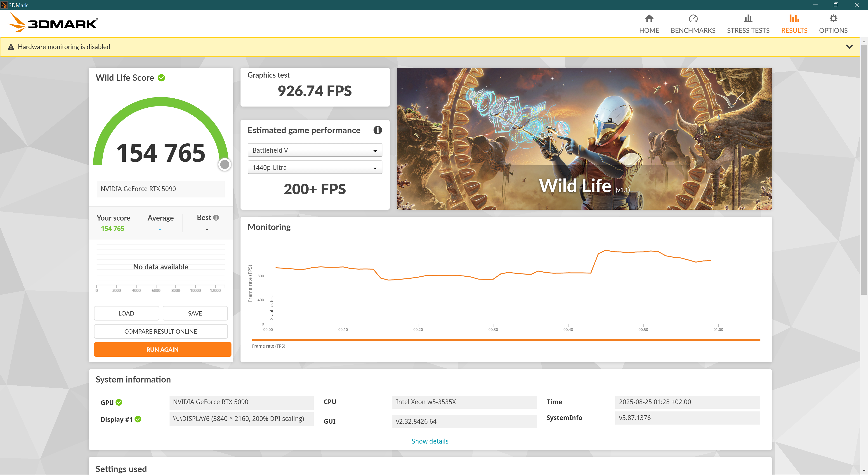Click the SystemInfo version v5.87.1376

point(687,418)
